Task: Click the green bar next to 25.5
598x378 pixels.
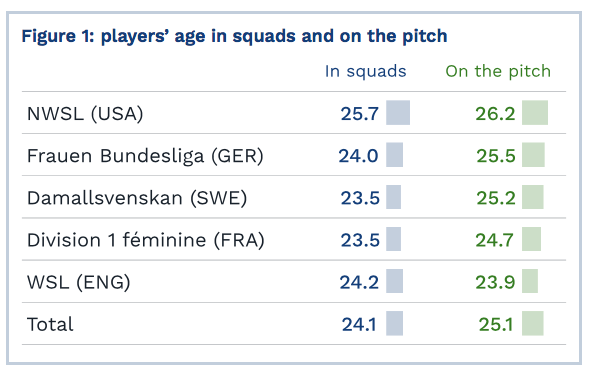Action: [x=533, y=154]
